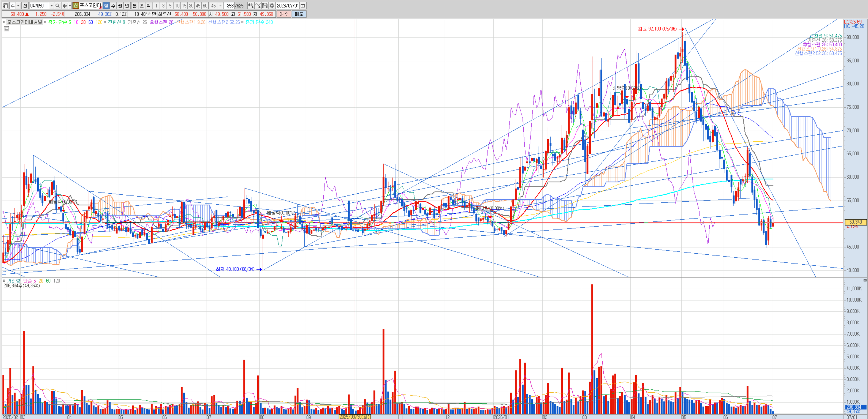Click the 후행스팬 26 legend label
The width and height of the screenshot is (868, 419).
[161, 22]
